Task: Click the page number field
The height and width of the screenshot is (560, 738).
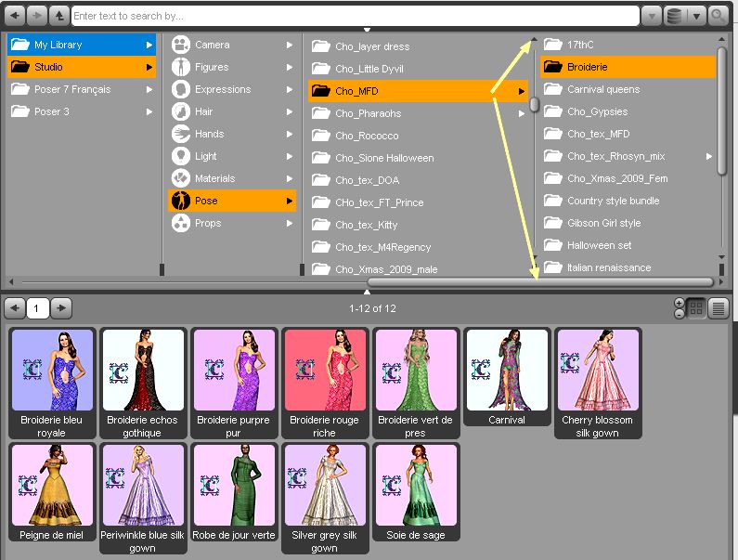Action: (38, 308)
